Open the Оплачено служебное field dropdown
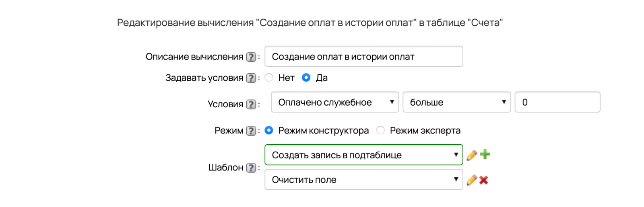The height and width of the screenshot is (207, 644). pos(335,102)
